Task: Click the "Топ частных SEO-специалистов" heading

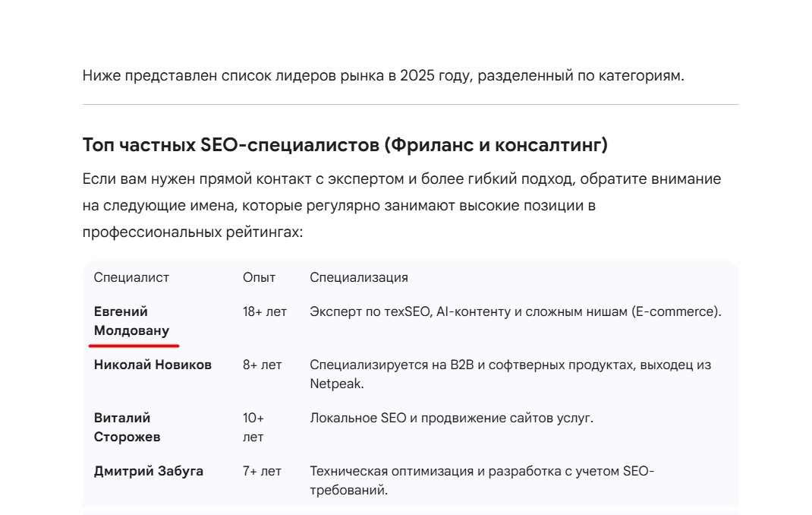Action: (x=345, y=144)
